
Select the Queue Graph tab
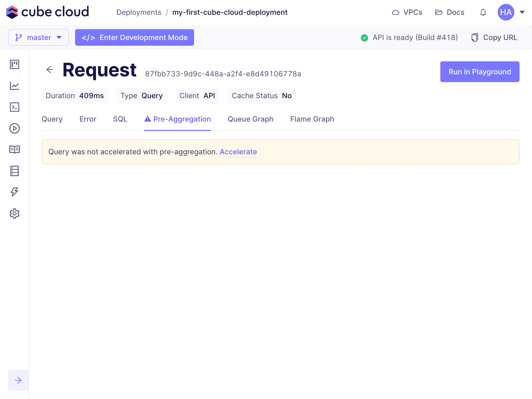[250, 119]
